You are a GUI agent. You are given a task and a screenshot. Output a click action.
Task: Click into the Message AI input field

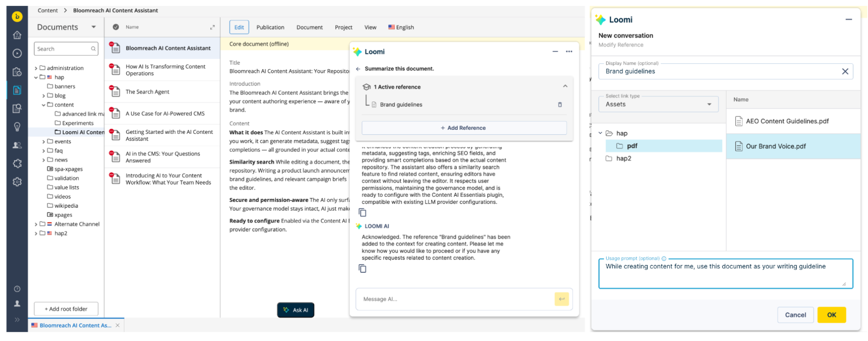coord(455,299)
